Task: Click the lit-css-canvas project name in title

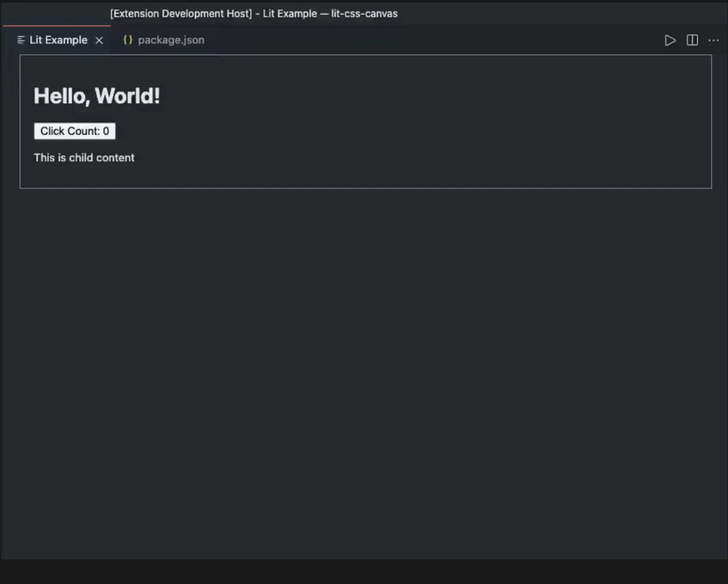Action: pyautogui.click(x=364, y=14)
